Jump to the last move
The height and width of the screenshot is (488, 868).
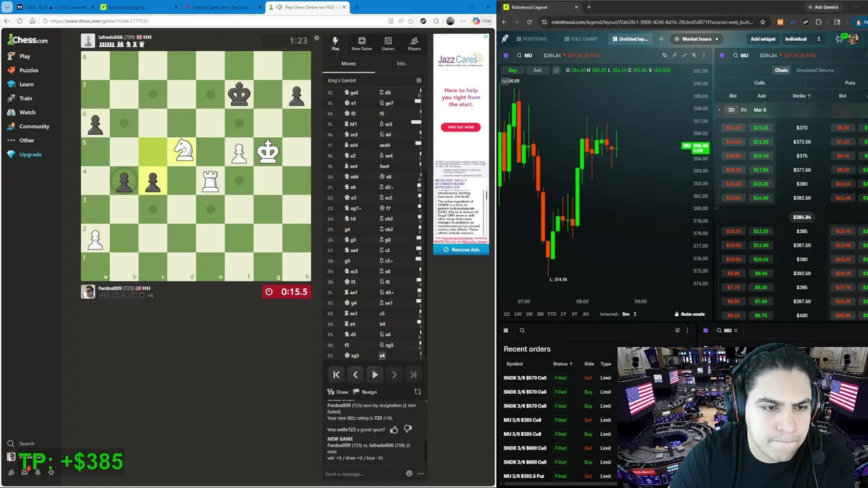coord(413,375)
